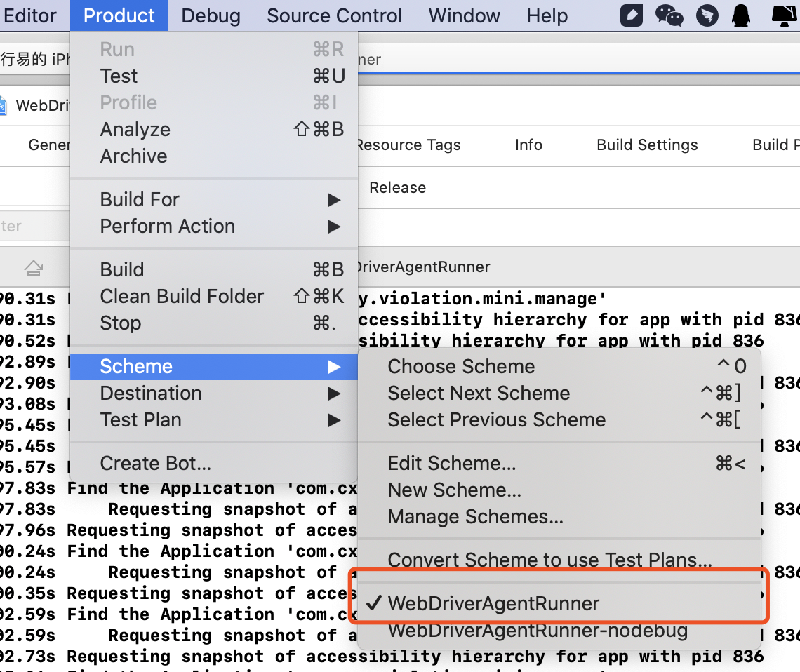Open the Help menu
The height and width of the screenshot is (672, 800).
547,15
